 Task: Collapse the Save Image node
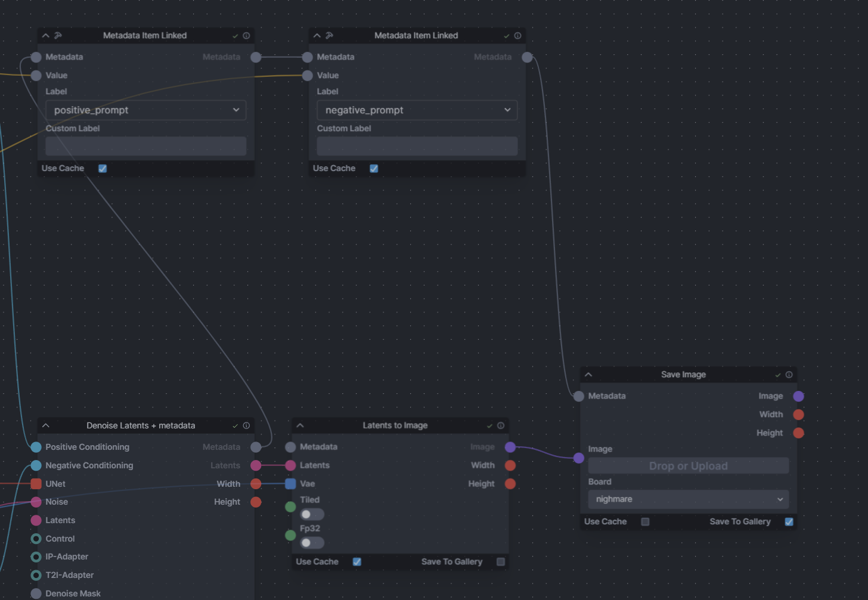(588, 375)
